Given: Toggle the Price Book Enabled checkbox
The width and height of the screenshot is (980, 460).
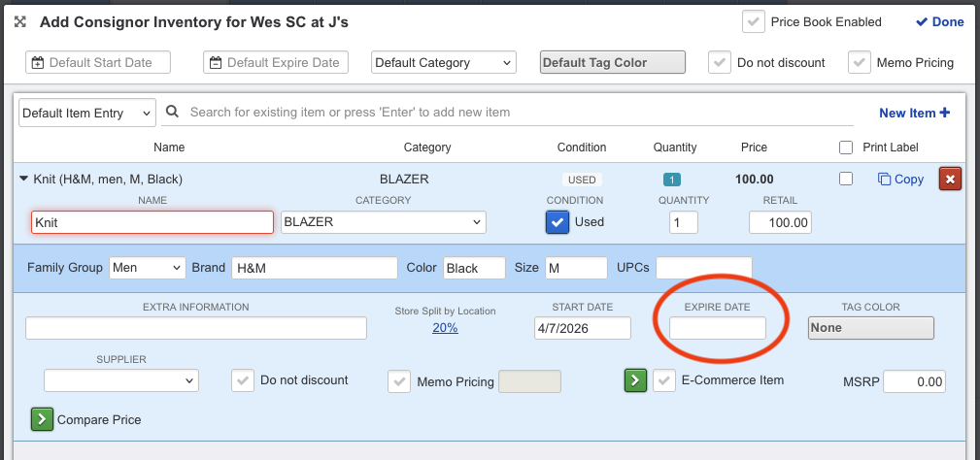Looking at the screenshot, I should pyautogui.click(x=753, y=21).
